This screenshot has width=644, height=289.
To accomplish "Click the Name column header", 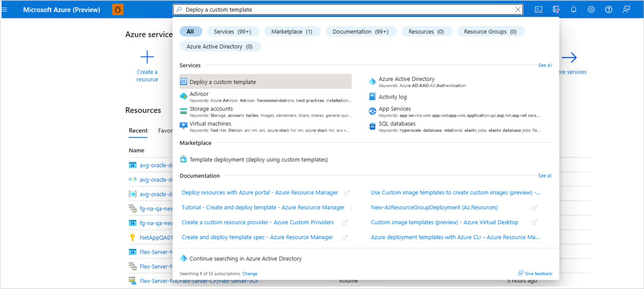I will [x=136, y=150].
